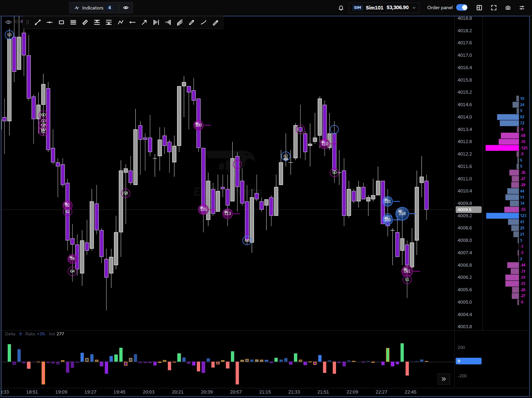The height and width of the screenshot is (398, 532).
Task: Click the 125 bubble marker near 20:39
Action: coord(203,209)
